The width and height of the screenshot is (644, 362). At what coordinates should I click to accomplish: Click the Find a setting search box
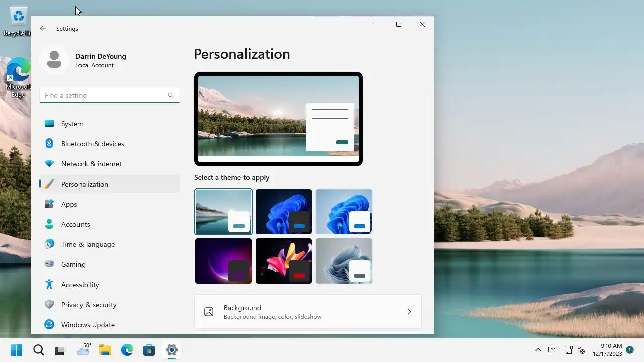(110, 95)
